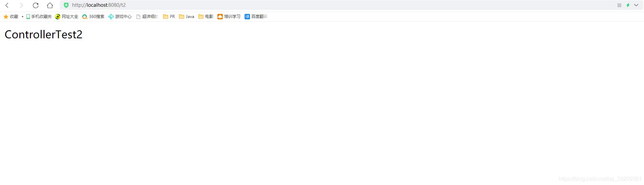This screenshot has height=185, width=644.
Task: Click the green lightning speed-mode icon
Action: pos(628,5)
